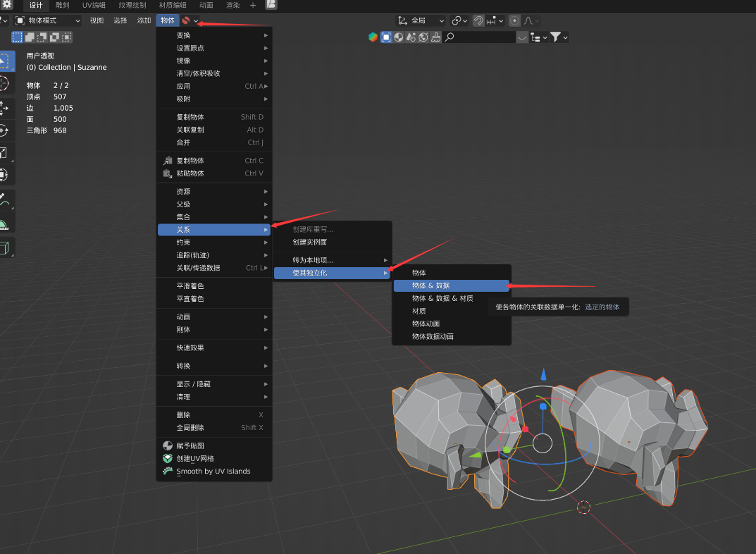
Task: Open the 视图 menu in the viewport header
Action: pos(97,20)
